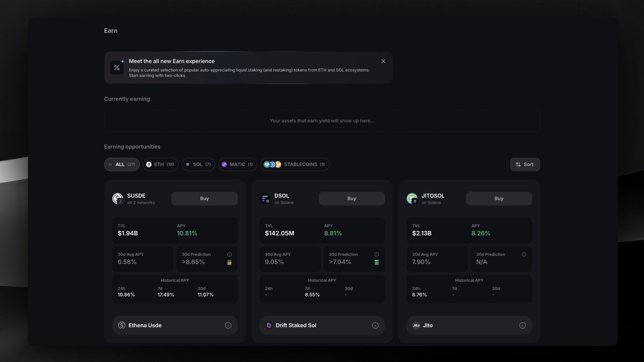Filter opportunities by MATIC (1)
Viewport: 644px width, 362px height.
point(237,164)
